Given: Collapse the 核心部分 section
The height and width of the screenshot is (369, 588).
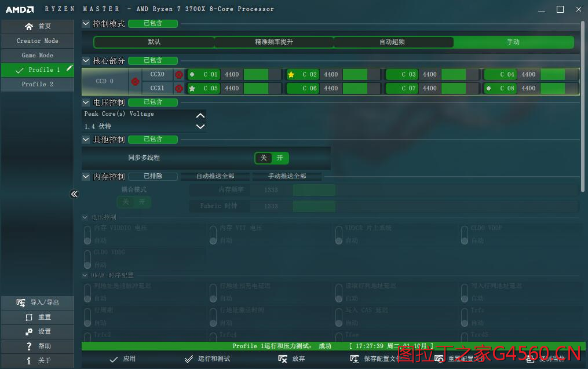Looking at the screenshot, I should pos(86,60).
